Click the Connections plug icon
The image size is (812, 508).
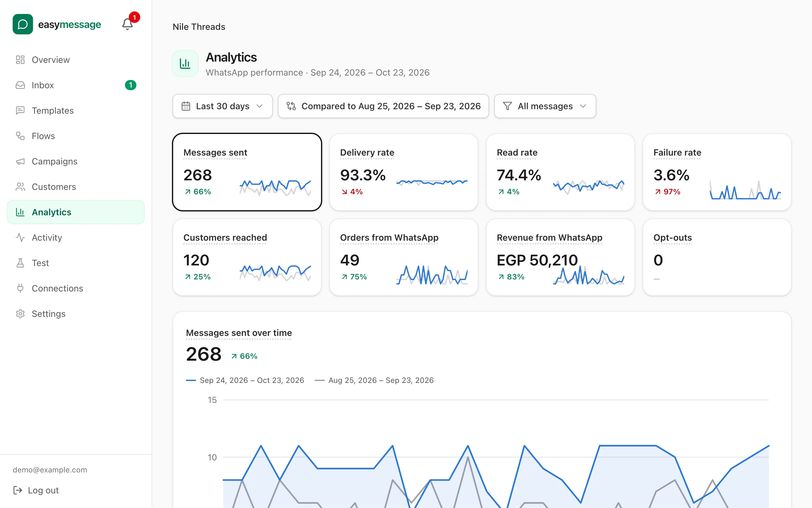pyautogui.click(x=21, y=289)
